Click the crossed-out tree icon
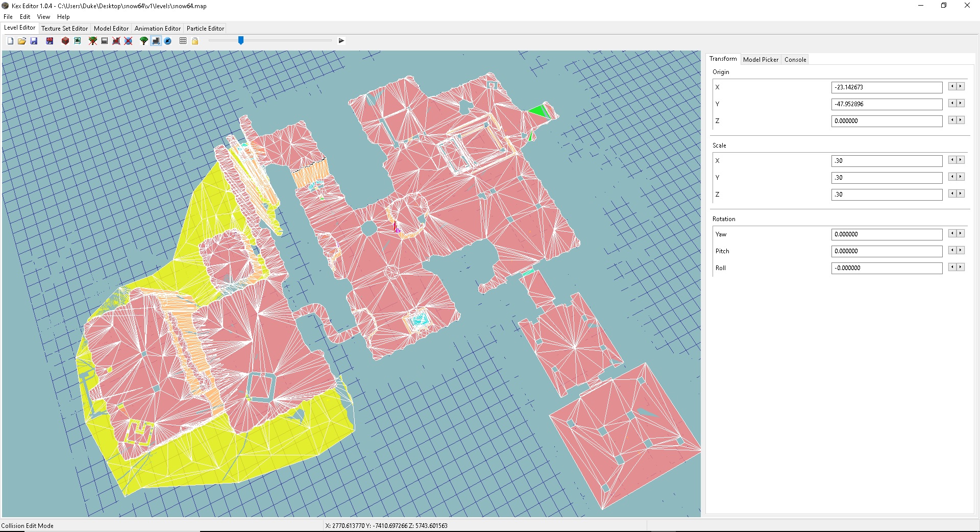This screenshot has width=980, height=532. point(93,41)
